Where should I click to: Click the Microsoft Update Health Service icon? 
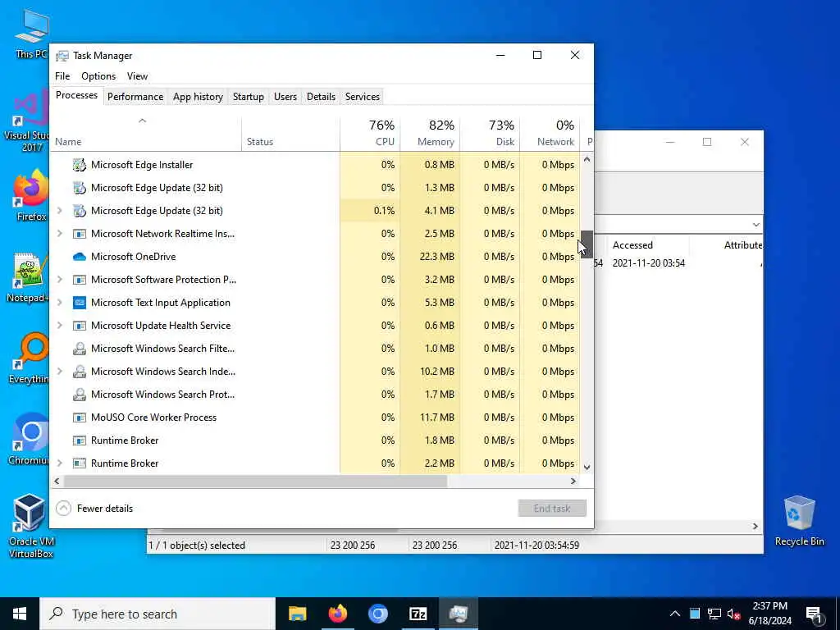coord(80,326)
